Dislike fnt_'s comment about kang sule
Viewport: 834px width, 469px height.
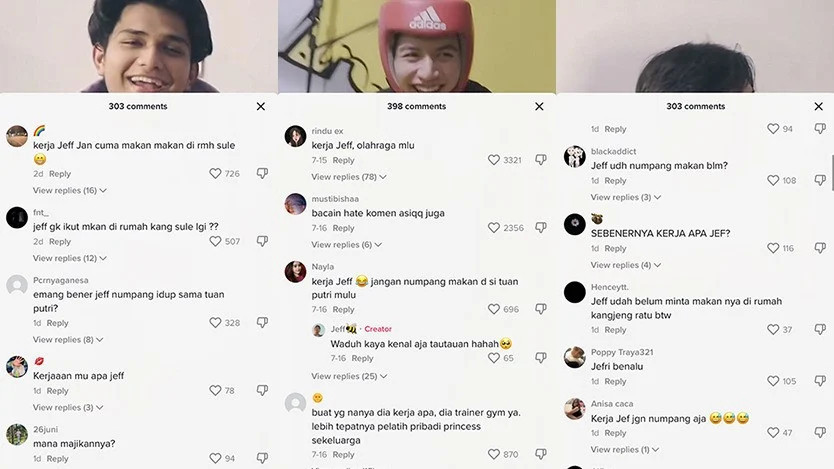(262, 241)
